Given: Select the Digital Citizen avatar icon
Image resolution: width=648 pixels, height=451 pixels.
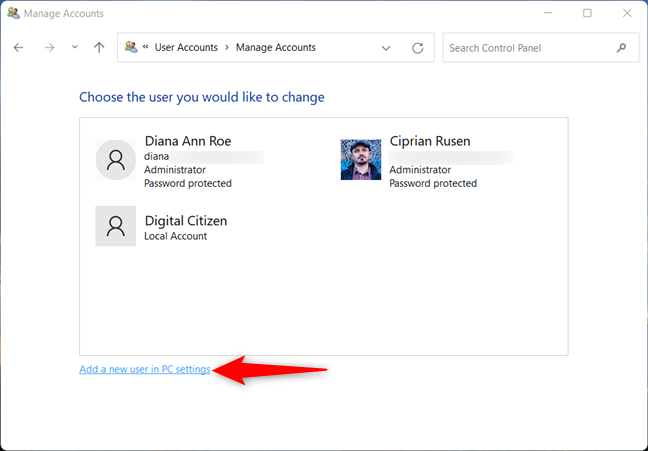Looking at the screenshot, I should point(115,227).
